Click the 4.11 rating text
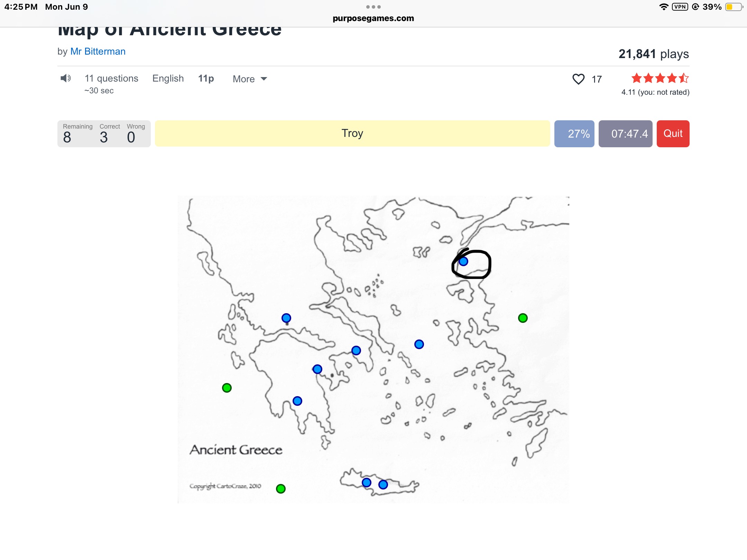 click(655, 92)
